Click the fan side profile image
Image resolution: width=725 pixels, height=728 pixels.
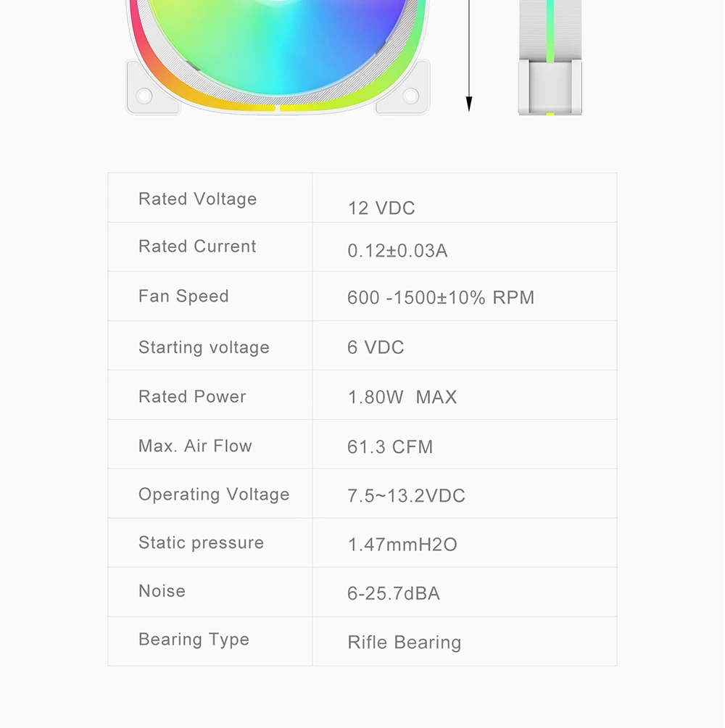[x=550, y=58]
